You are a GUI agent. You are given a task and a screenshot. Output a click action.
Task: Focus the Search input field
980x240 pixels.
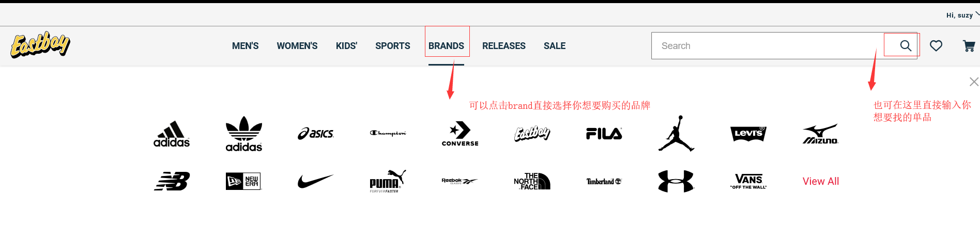[770, 46]
